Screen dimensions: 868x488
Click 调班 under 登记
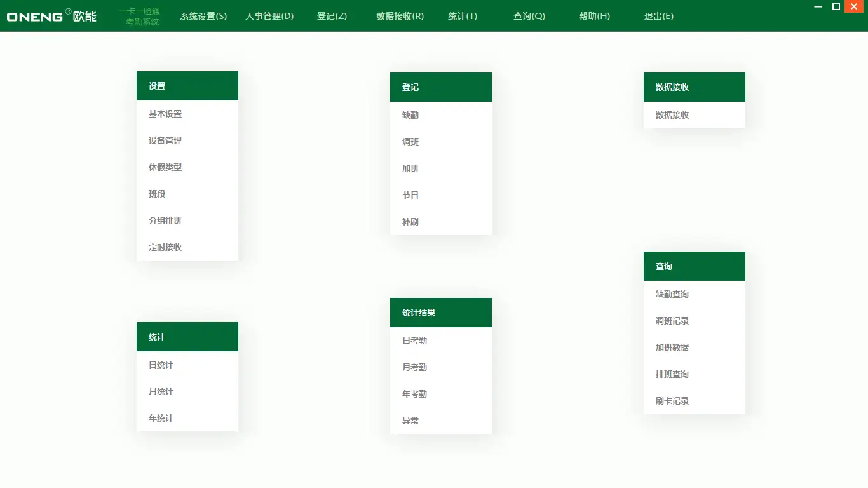410,142
